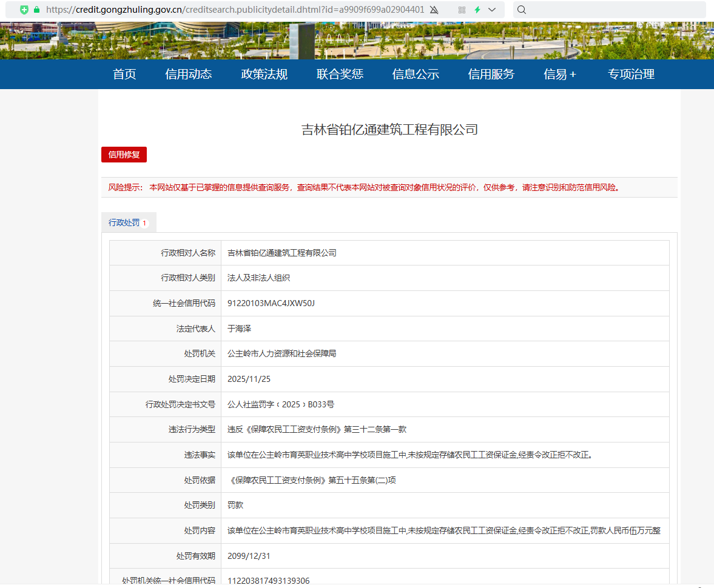Expand the address bar dropdown chevron
The image size is (714, 588).
click(x=492, y=10)
